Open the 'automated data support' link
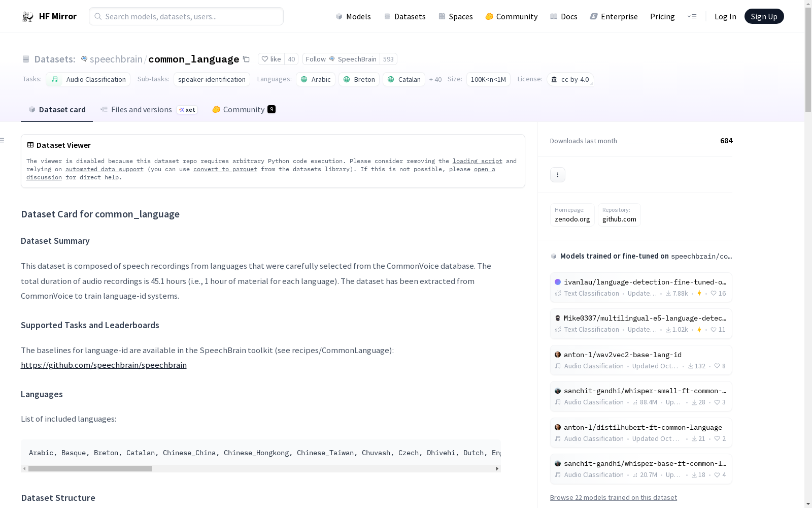812x508 pixels. pos(105,169)
